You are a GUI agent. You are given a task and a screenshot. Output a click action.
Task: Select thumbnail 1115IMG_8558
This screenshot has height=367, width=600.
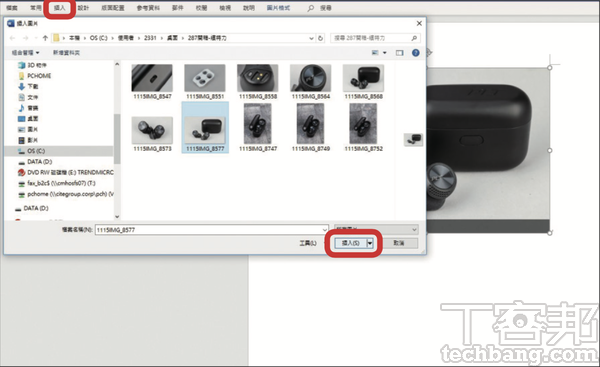[x=258, y=82]
